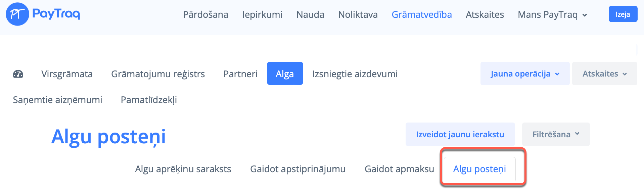Expand the Jauna operācija dropdown
The width and height of the screenshot is (644, 190).
click(x=525, y=74)
